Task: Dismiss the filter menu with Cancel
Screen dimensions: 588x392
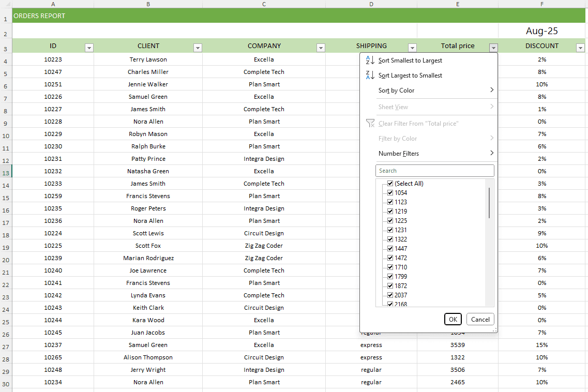Action: [480, 319]
